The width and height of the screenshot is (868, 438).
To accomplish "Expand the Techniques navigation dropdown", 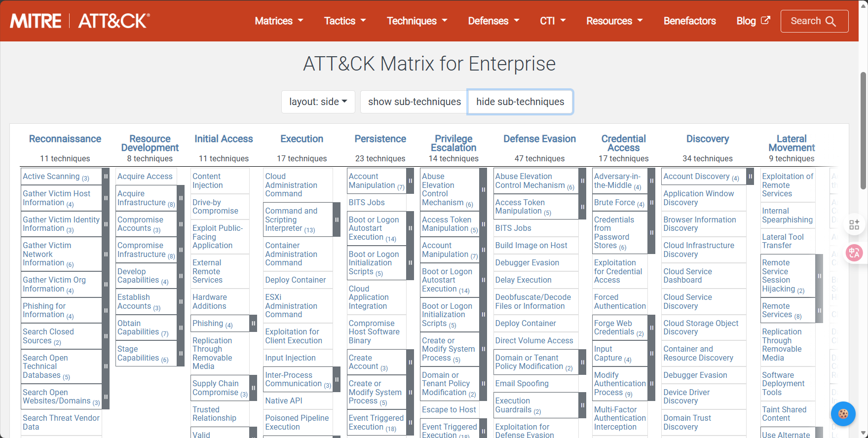I will pyautogui.click(x=417, y=21).
